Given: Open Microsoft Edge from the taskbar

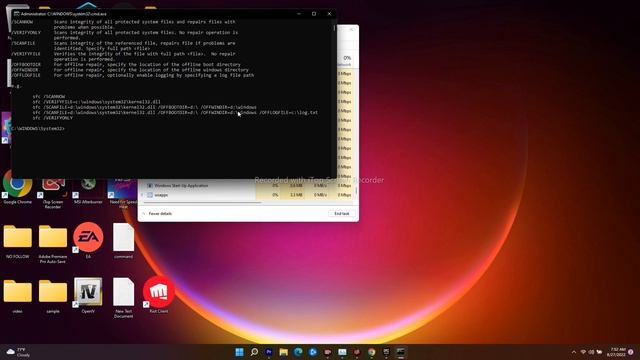Looking at the screenshot, I should click(x=298, y=352).
